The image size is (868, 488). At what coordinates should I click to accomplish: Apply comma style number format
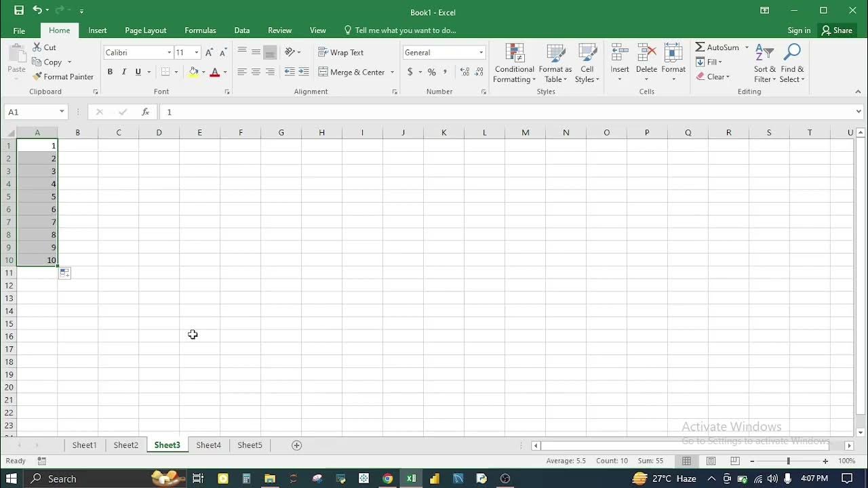(446, 72)
